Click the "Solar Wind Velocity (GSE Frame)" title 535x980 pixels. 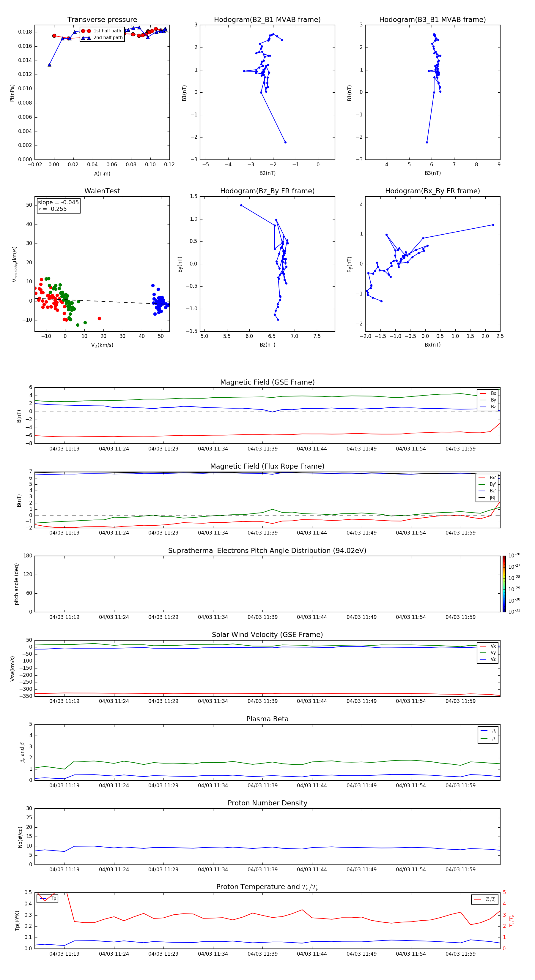pos(267,635)
